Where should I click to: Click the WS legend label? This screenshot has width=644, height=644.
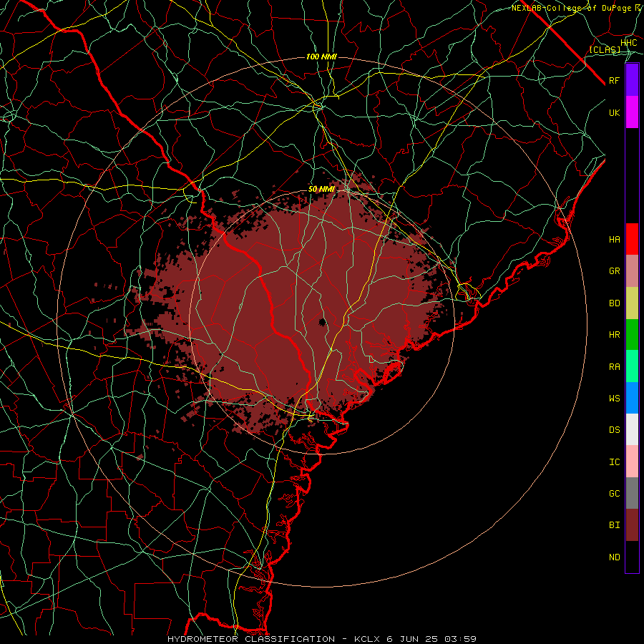click(614, 398)
